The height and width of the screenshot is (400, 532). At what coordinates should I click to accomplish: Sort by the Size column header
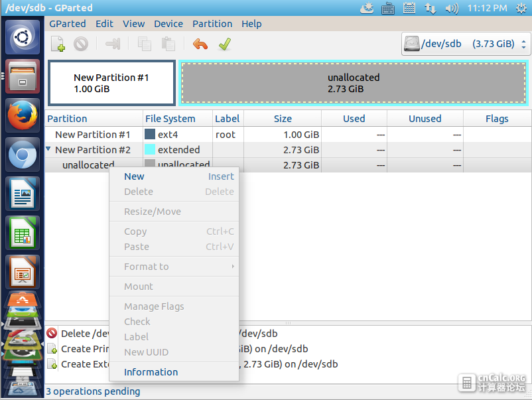[283, 118]
